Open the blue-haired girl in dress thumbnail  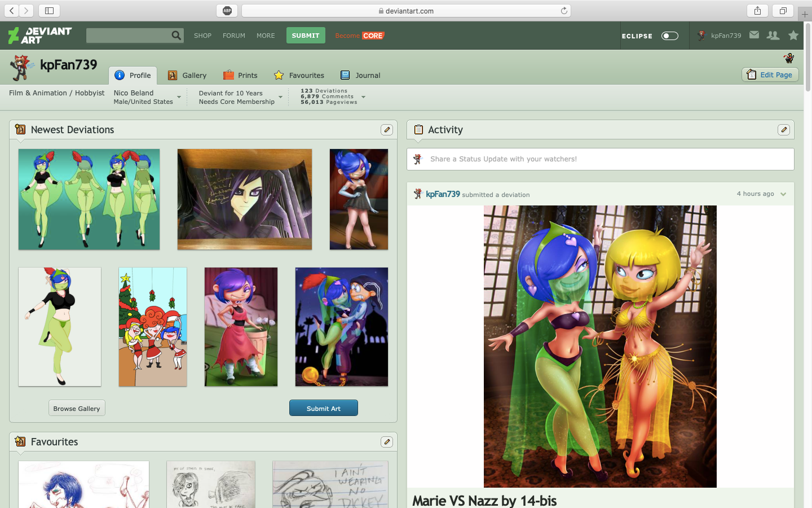pyautogui.click(x=359, y=199)
